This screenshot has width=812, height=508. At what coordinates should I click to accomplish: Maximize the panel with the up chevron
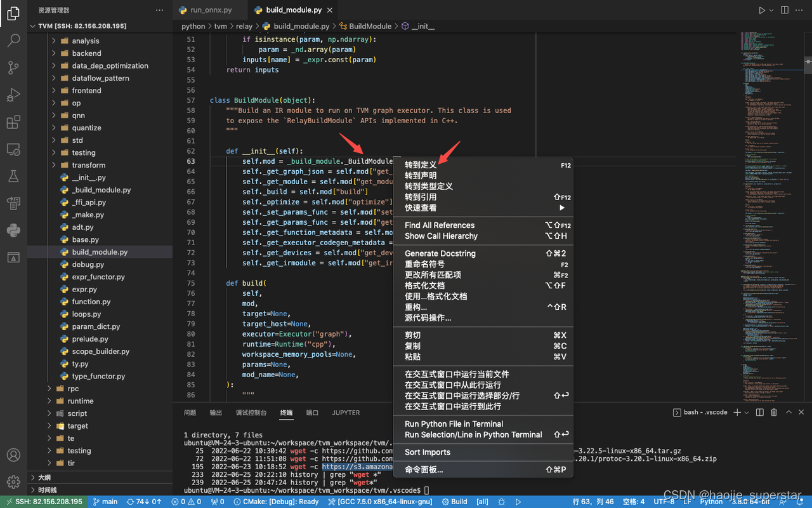click(789, 412)
